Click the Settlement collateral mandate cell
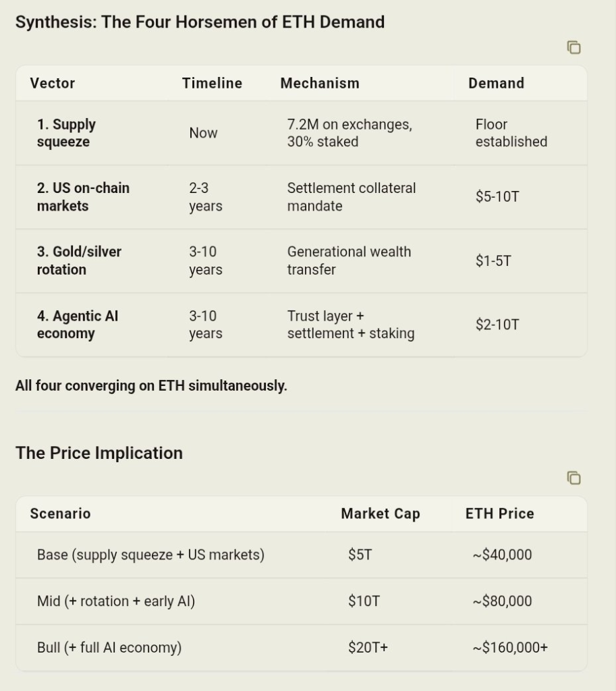Image resolution: width=616 pixels, height=691 pixels. point(352,197)
